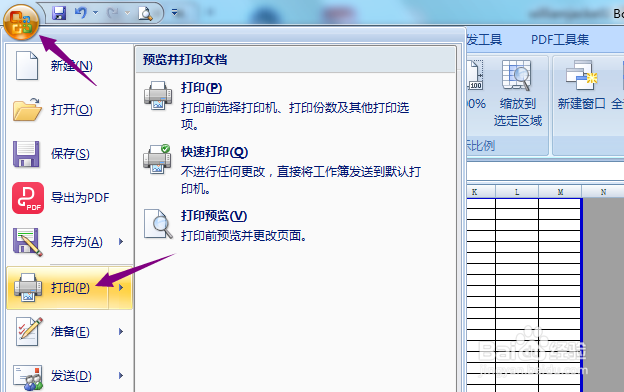Click the Redo icon in quick access toolbar

click(113, 13)
